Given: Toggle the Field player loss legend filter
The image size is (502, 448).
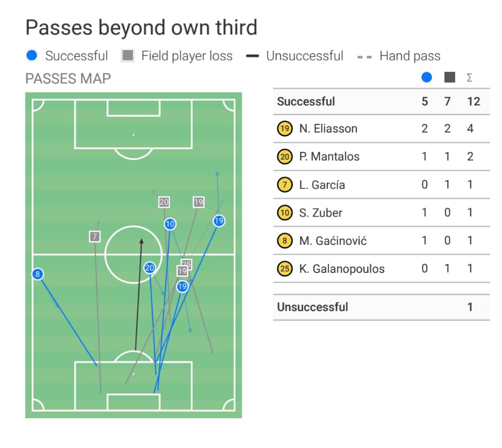Looking at the screenshot, I should (x=177, y=56).
